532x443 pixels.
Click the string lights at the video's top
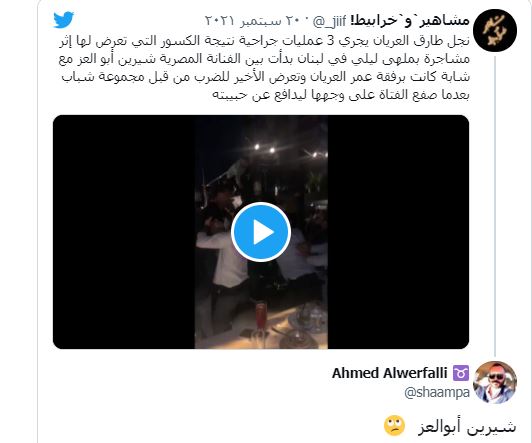click(288, 150)
